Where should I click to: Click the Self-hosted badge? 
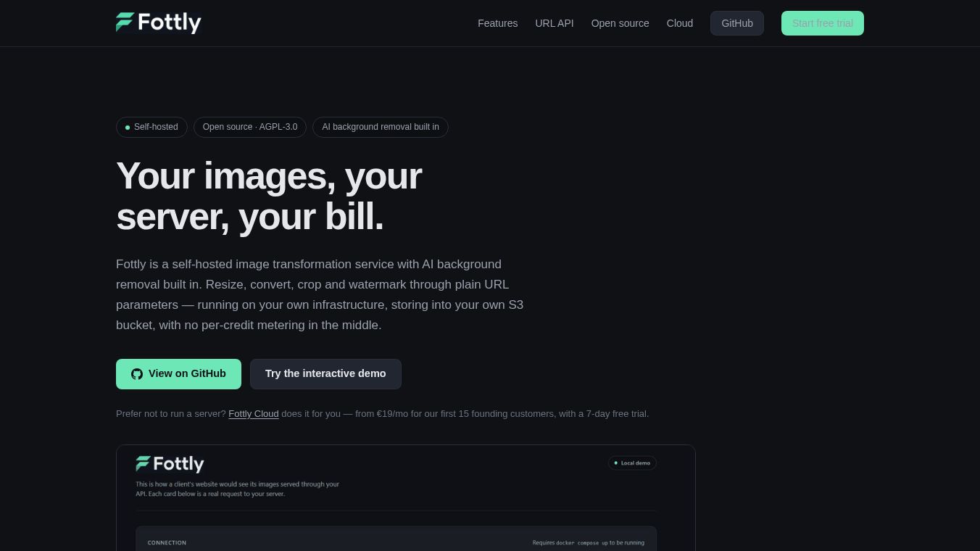pos(151,127)
